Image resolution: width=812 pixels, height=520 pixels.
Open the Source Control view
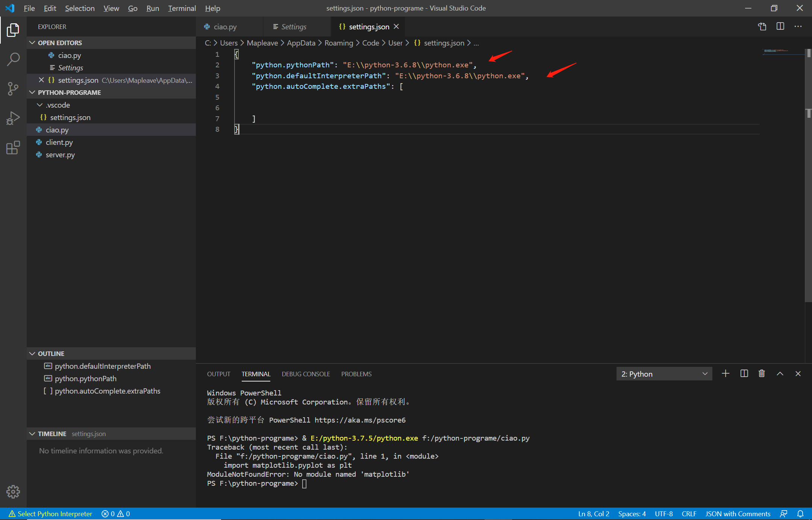pos(14,88)
